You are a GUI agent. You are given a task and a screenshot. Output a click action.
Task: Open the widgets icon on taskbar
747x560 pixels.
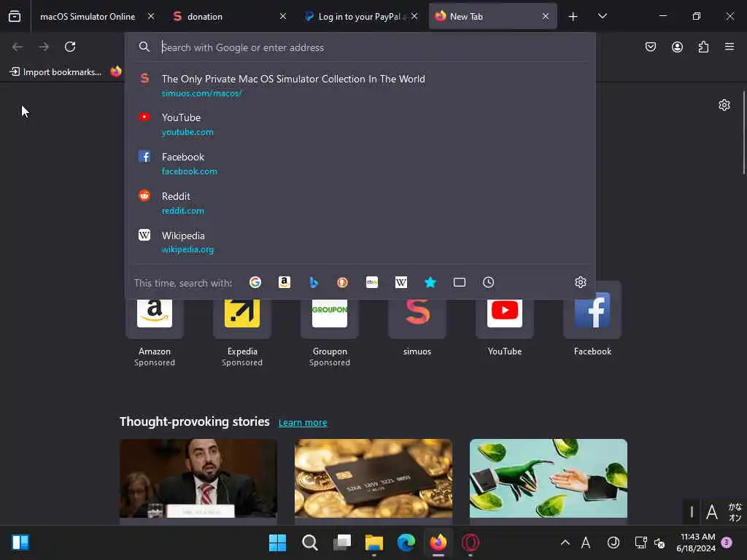click(x=20, y=542)
